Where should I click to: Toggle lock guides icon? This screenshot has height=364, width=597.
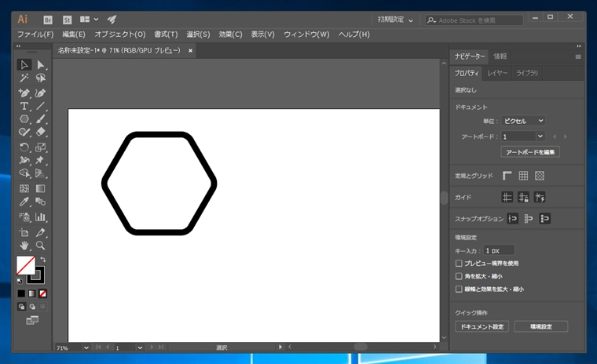(523, 197)
